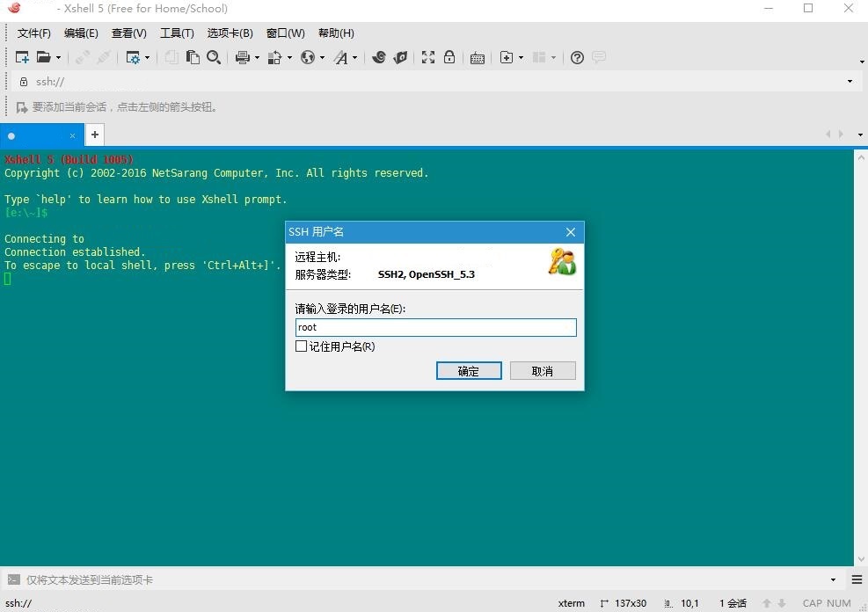Image resolution: width=868 pixels, height=612 pixels.
Task: Launch Xftp with the green swirl icon
Action: [x=379, y=57]
